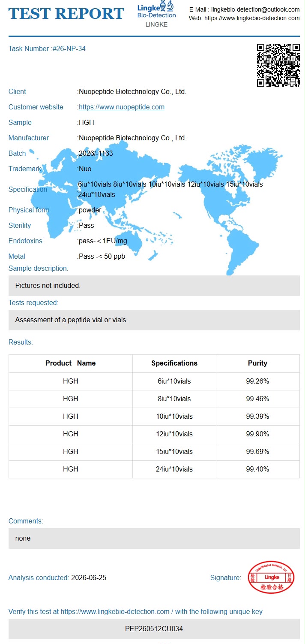Click the 'Assessment of a peptide vial' box
305x644 pixels.
154,320
